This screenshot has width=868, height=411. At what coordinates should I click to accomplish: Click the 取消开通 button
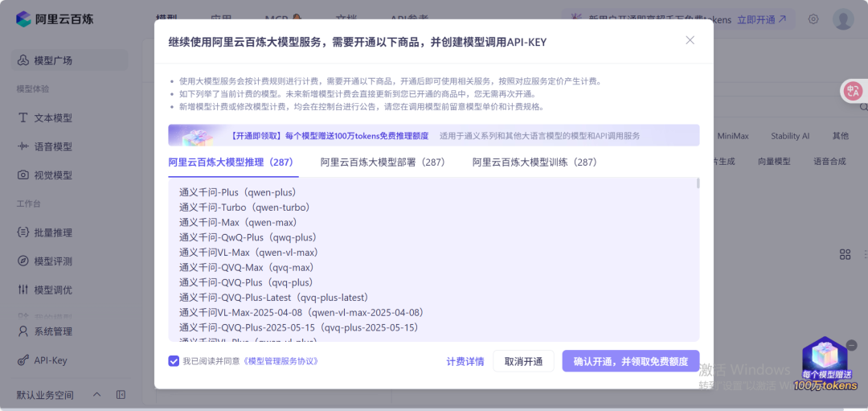(523, 361)
